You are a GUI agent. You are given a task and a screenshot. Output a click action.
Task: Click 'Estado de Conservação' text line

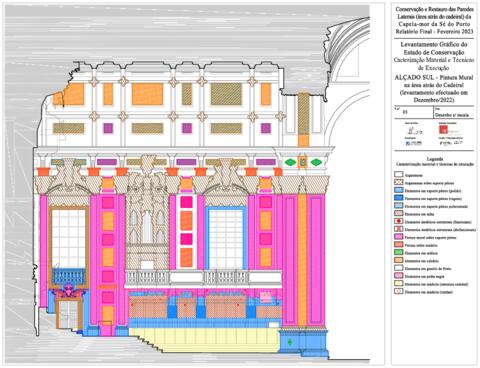[434, 52]
